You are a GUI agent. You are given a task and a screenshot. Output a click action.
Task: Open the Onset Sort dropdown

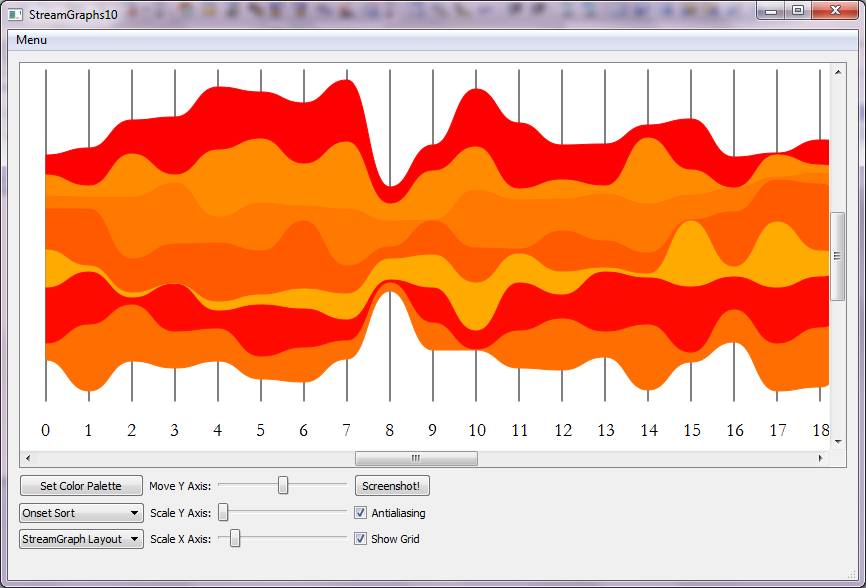coord(81,513)
